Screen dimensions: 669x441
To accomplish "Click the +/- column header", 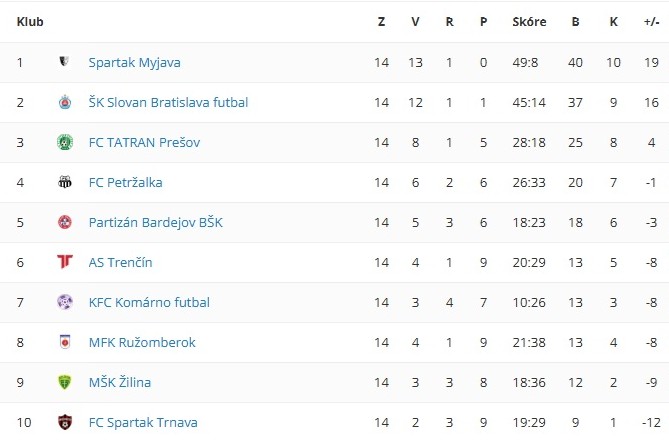I will click(x=651, y=21).
